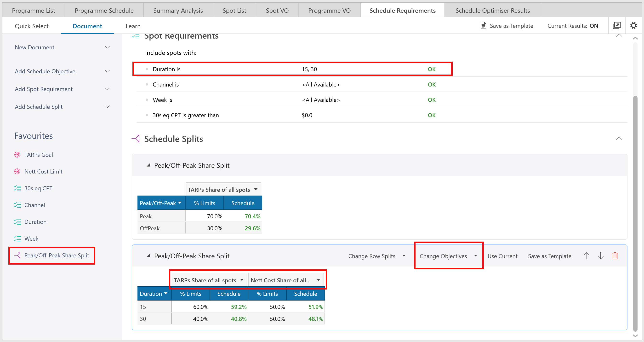Screen dimensions: 644x342
Task: Click scrollbar down arrow
Action: pos(635,336)
